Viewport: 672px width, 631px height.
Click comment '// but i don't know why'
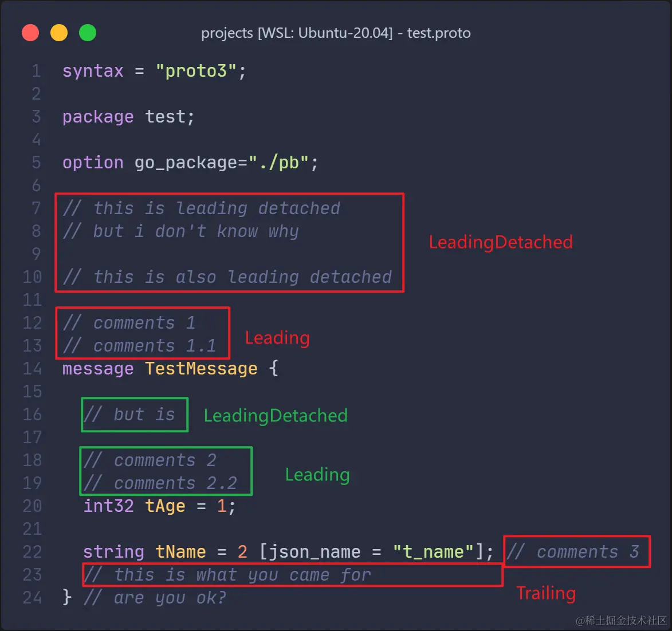coord(180,231)
